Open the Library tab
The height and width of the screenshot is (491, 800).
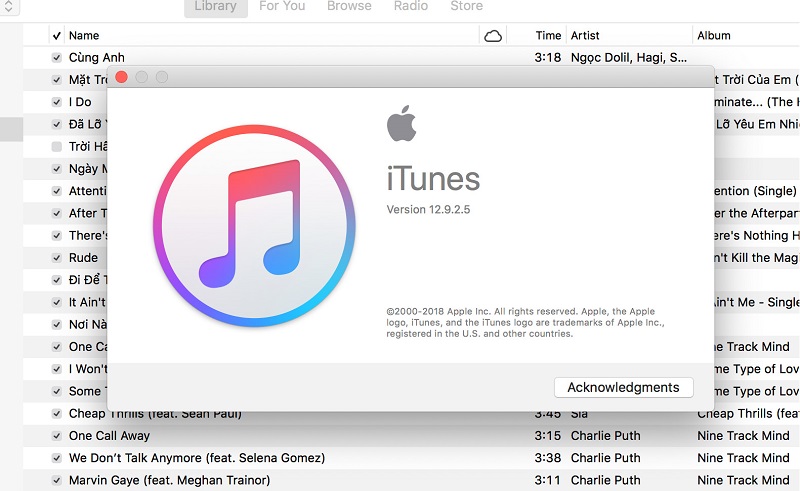click(x=215, y=7)
